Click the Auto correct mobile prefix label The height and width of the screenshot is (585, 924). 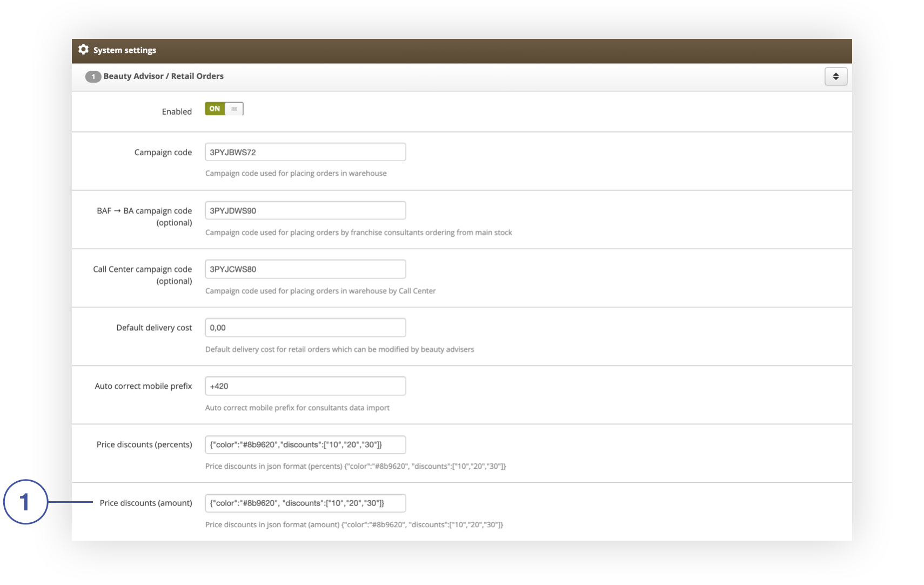coord(143,386)
